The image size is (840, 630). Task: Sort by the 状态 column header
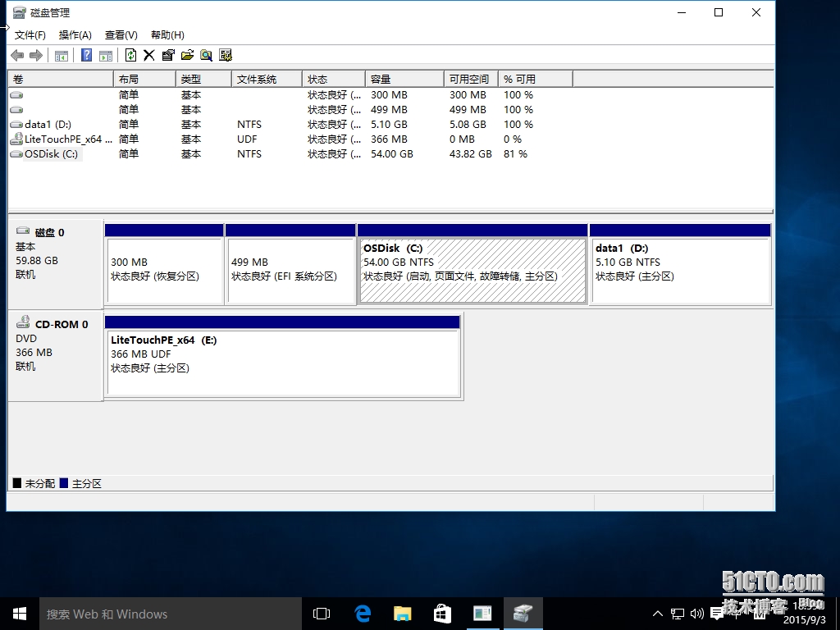[x=334, y=80]
